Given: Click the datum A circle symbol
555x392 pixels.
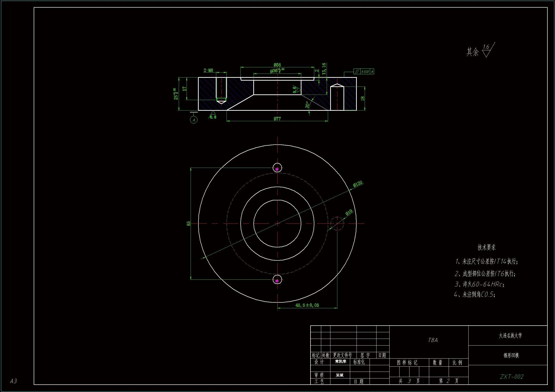Looking at the screenshot, I should coord(194,120).
